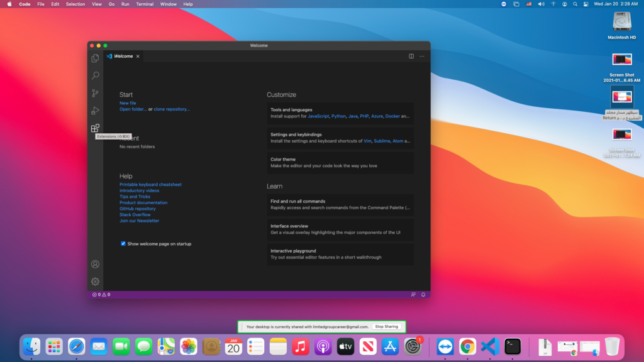
Task: Click the New file link
Action: (x=128, y=103)
